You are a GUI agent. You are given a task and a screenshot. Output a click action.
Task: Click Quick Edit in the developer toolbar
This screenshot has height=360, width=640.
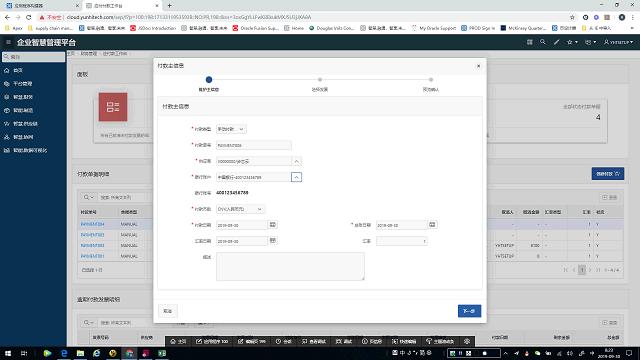(x=404, y=341)
